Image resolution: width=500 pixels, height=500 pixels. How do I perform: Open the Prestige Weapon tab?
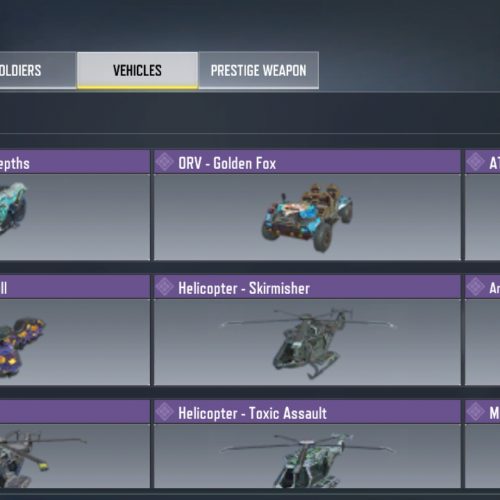pyautogui.click(x=258, y=70)
